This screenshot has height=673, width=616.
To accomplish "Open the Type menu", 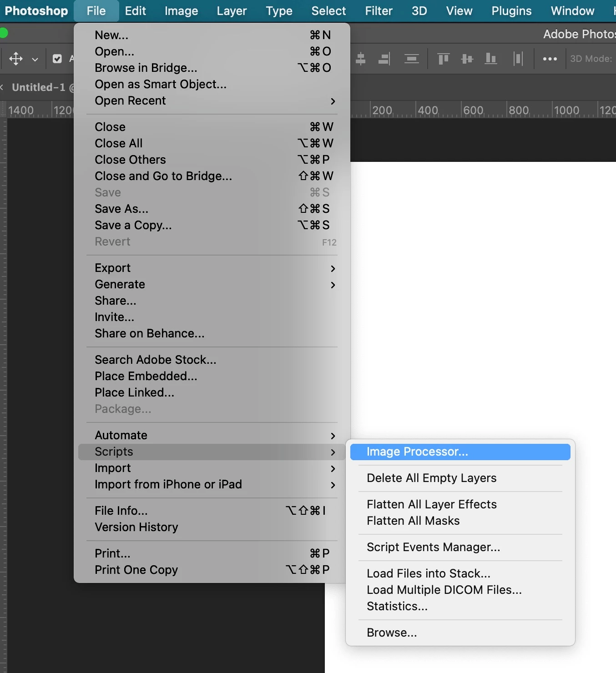I will tap(279, 11).
